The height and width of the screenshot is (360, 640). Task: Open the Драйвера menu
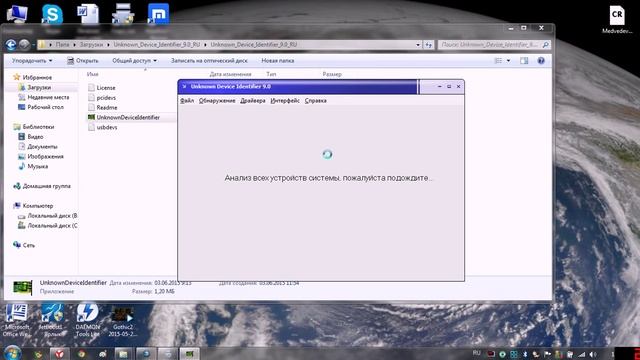click(253, 100)
